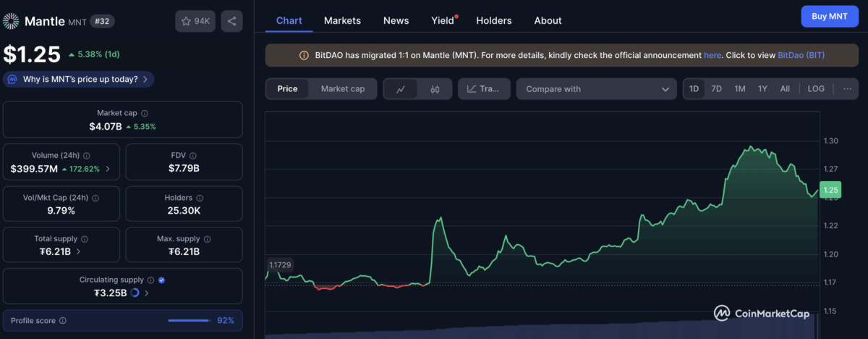
Task: Click the announcement banner info icon
Action: (304, 55)
